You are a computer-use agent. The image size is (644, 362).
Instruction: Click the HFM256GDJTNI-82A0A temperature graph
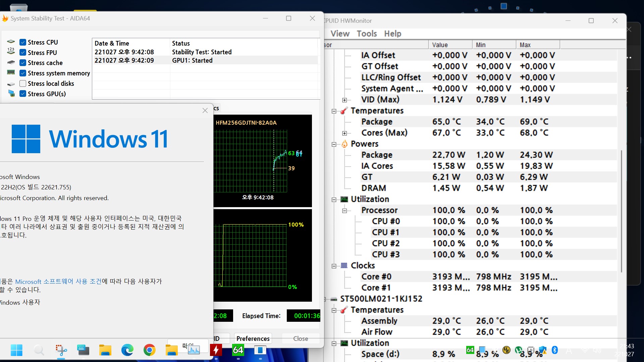[263, 161]
